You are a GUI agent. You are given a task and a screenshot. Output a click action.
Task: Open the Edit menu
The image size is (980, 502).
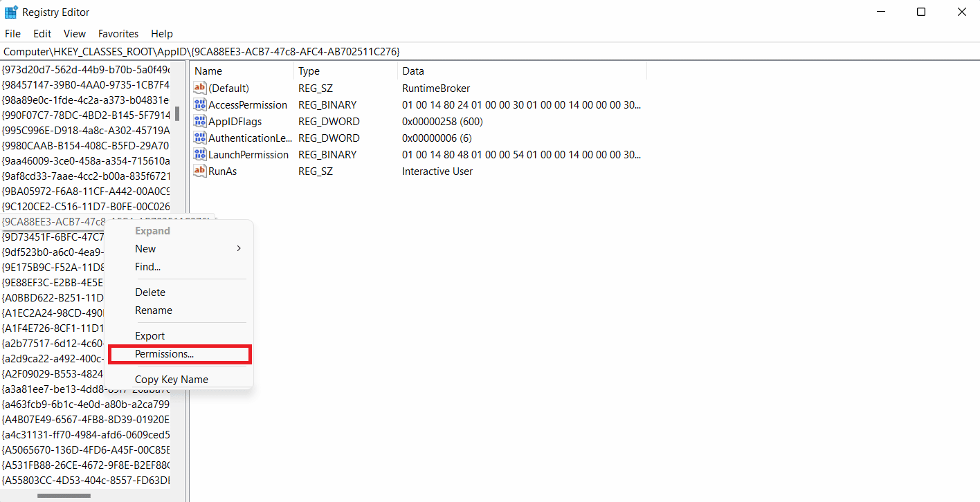42,33
